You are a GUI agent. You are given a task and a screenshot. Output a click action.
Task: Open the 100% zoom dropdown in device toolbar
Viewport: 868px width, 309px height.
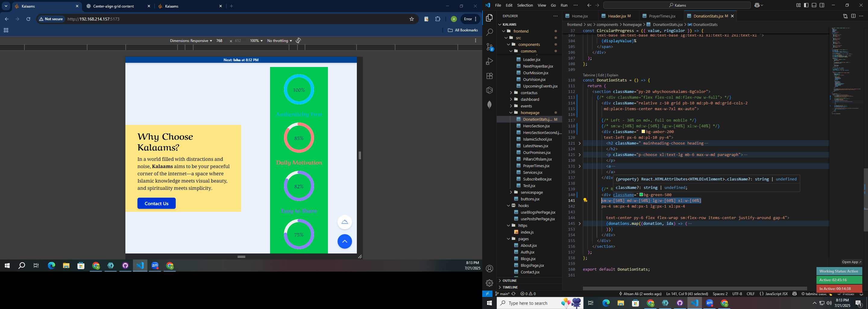coord(256,40)
